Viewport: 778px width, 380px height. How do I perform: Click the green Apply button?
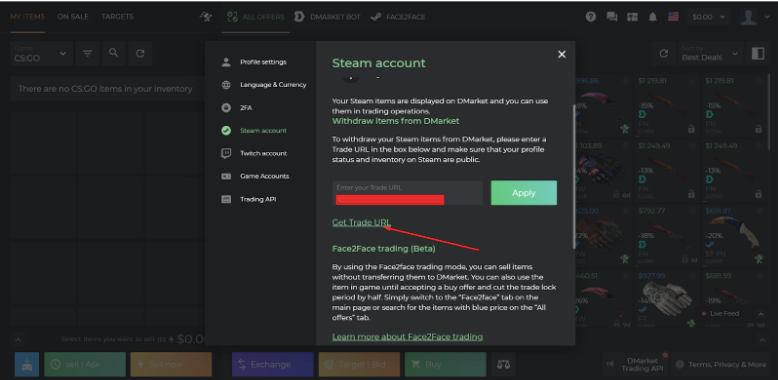click(523, 193)
